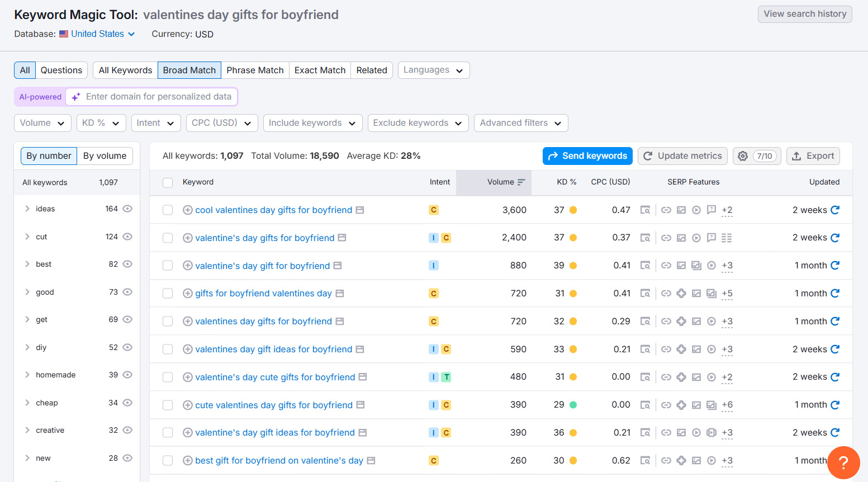Click the help question mark bubble in the corner
This screenshot has height=482, width=868.
(x=843, y=462)
